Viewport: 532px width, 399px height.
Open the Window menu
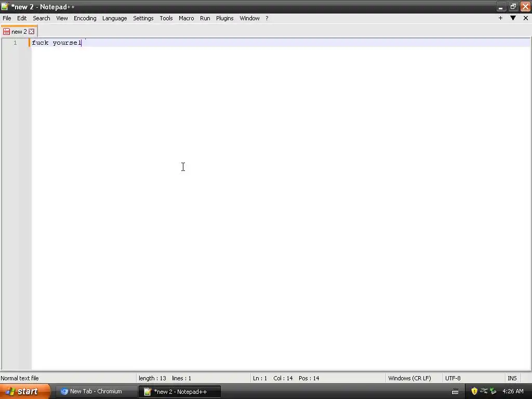(x=249, y=18)
